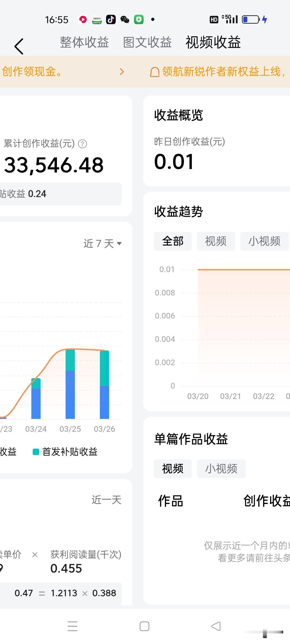Open the Douyin icon in status bar
Viewport: 290px width, 644px height.
point(111,19)
